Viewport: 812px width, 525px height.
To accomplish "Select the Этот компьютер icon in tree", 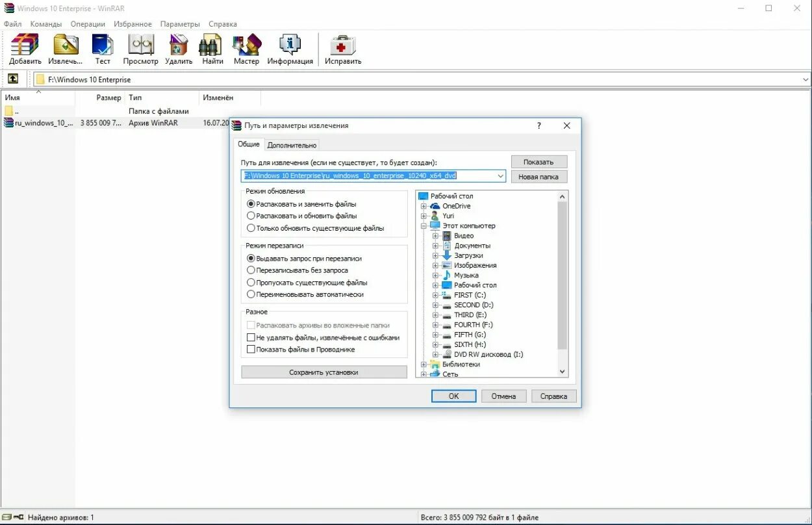I will 435,225.
